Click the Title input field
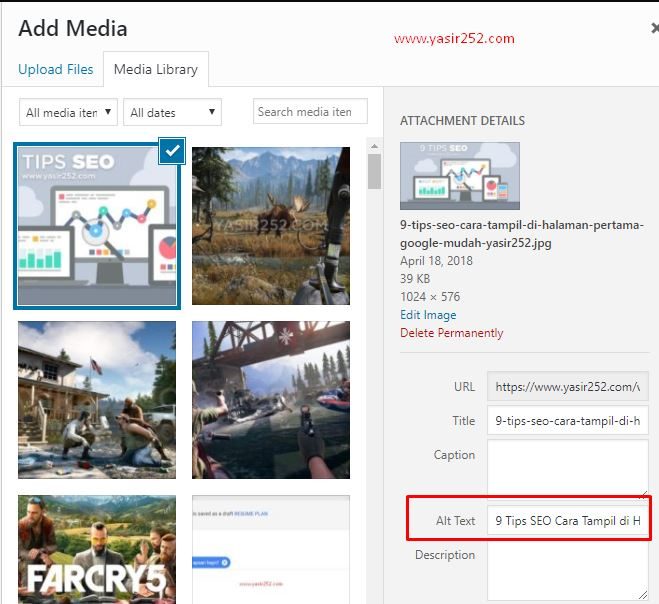Image resolution: width=659 pixels, height=604 pixels. (568, 420)
